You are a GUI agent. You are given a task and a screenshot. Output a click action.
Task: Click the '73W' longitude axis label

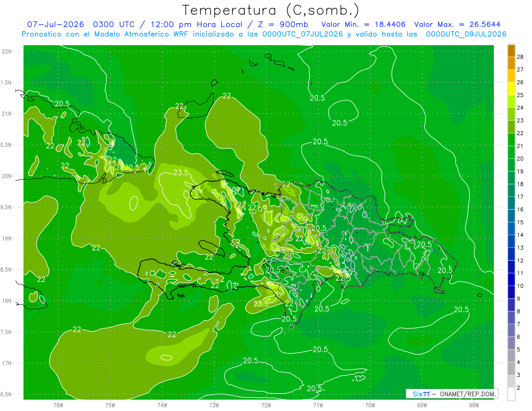coord(214,405)
